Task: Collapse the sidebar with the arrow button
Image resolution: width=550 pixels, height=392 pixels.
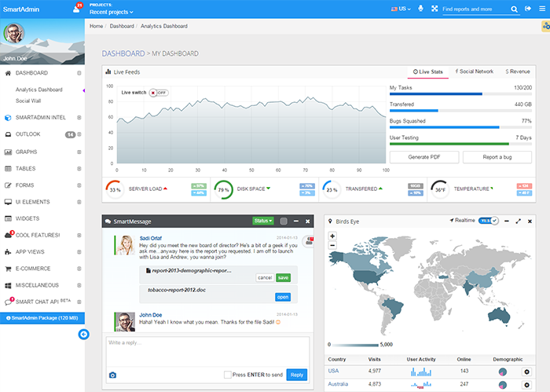Action: point(84,335)
